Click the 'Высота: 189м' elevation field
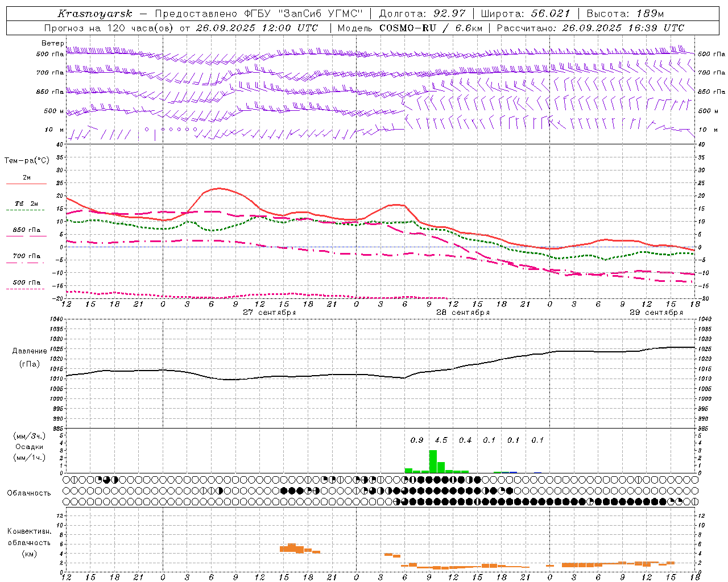 [625, 14]
